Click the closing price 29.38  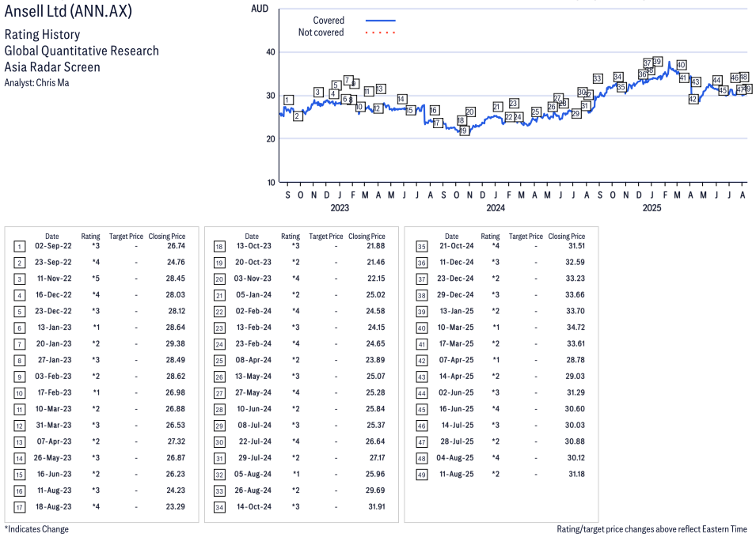pyautogui.click(x=176, y=343)
